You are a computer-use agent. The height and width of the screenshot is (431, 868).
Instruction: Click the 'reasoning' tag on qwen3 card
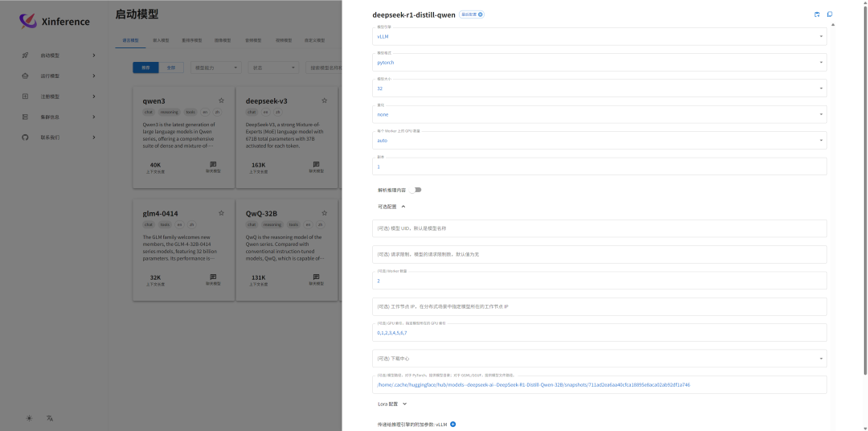point(170,112)
